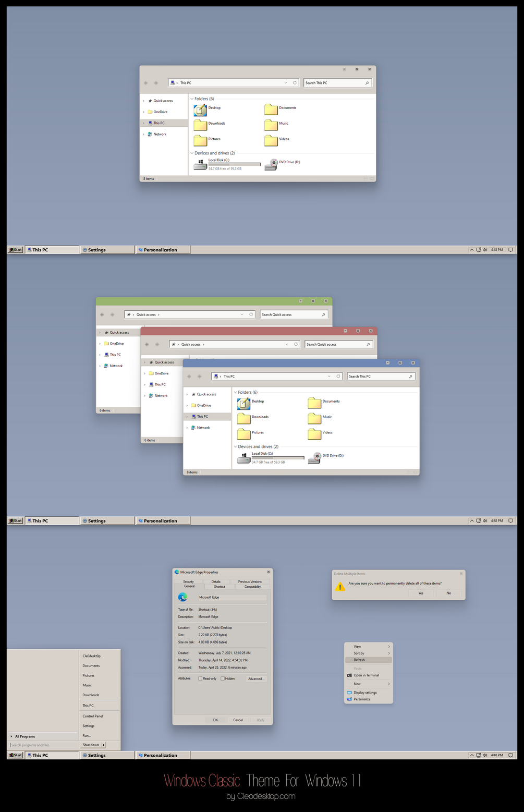Choose Display settings in context menu
The height and width of the screenshot is (812, 524).
369,693
